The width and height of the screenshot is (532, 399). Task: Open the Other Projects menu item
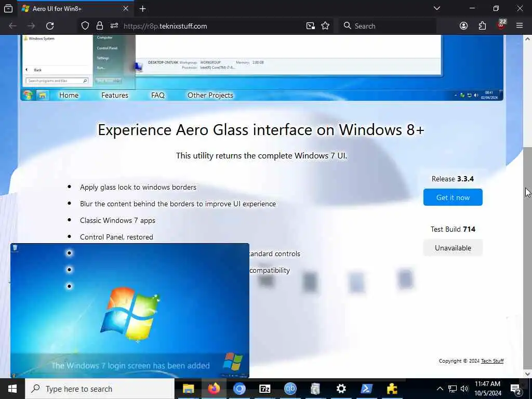[x=210, y=96]
